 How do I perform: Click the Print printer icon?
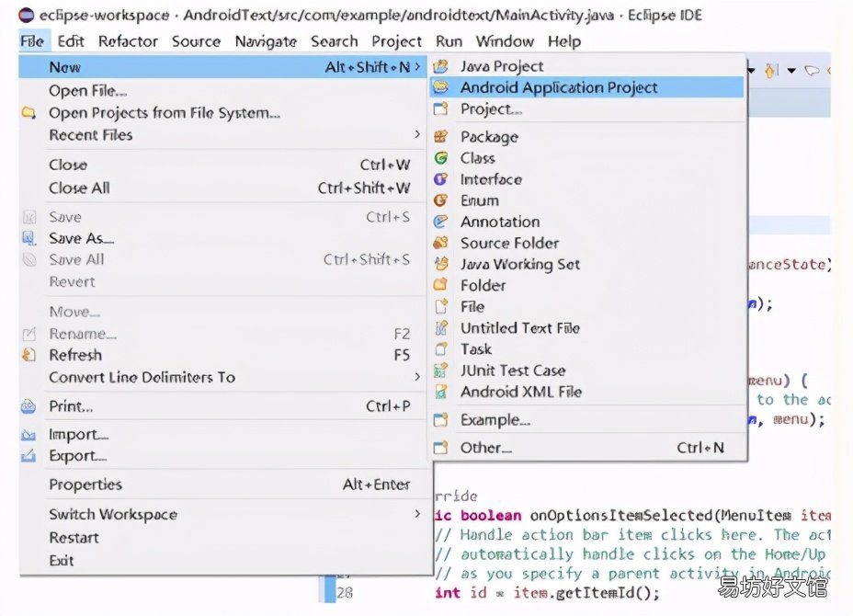[28, 406]
